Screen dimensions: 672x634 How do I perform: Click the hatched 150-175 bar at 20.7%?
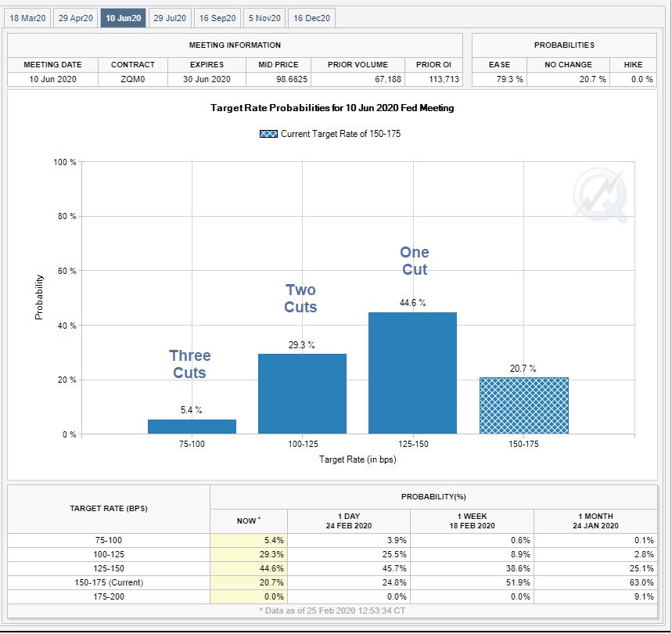click(x=523, y=405)
